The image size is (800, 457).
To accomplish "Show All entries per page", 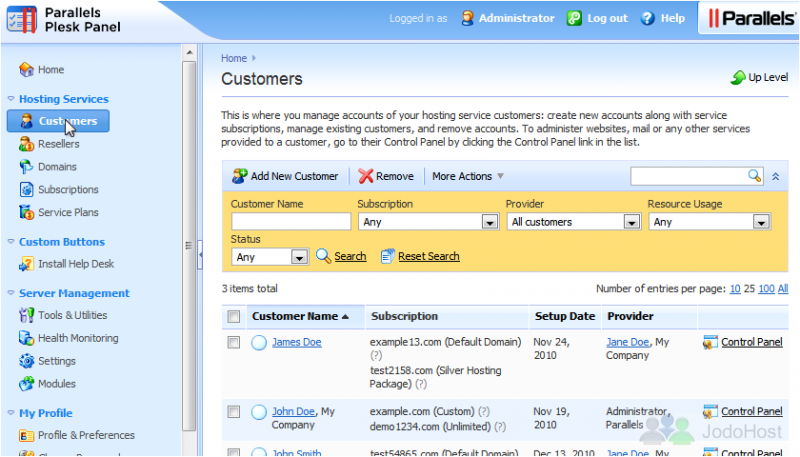I will (x=783, y=289).
